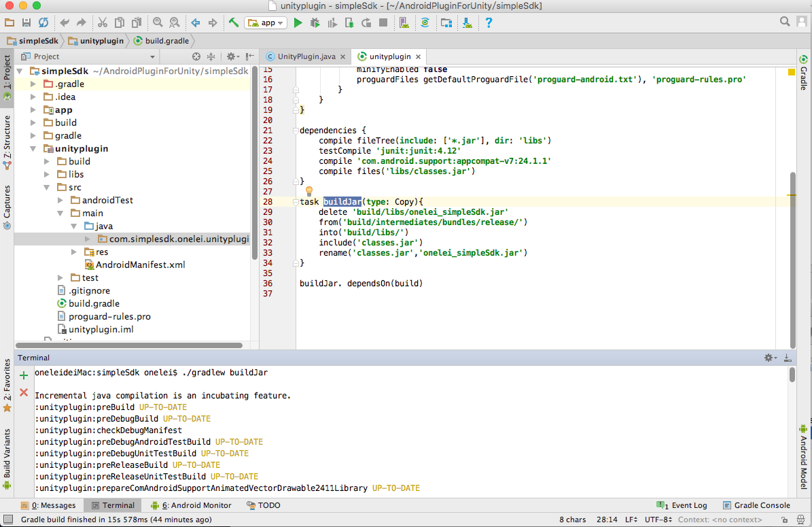812x527 pixels.
Task: Click the Debug app bug icon
Action: 315,23
